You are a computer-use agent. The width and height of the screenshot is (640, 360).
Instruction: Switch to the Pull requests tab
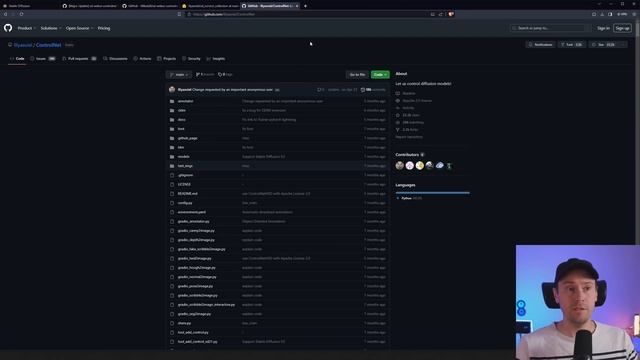tap(79, 59)
